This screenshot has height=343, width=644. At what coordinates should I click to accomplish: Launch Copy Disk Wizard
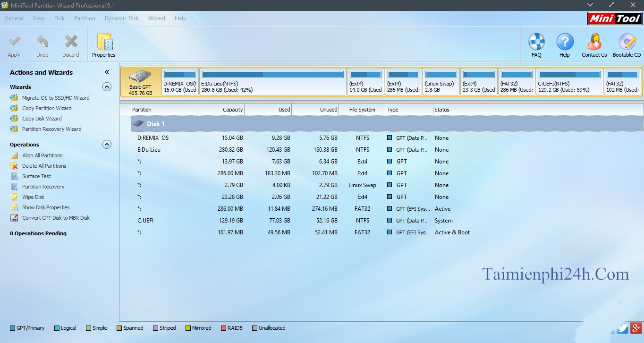42,119
